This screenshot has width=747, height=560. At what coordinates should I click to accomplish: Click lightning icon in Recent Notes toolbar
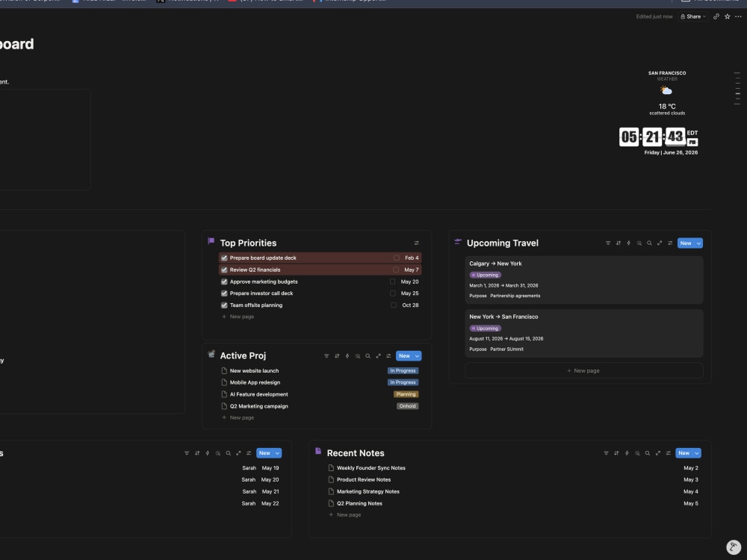point(627,453)
